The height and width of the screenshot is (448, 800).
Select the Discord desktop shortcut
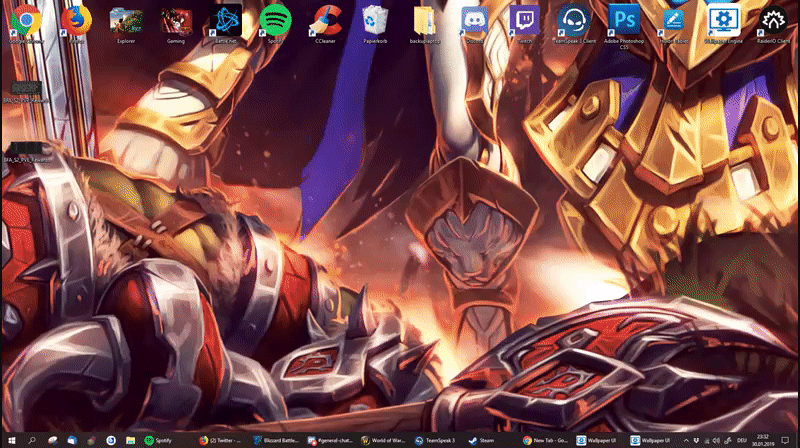coord(474,23)
